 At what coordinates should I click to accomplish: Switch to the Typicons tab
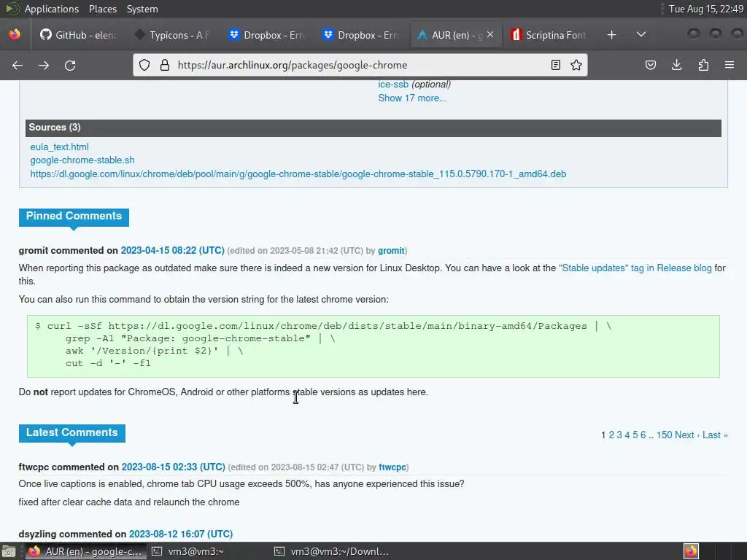(171, 35)
